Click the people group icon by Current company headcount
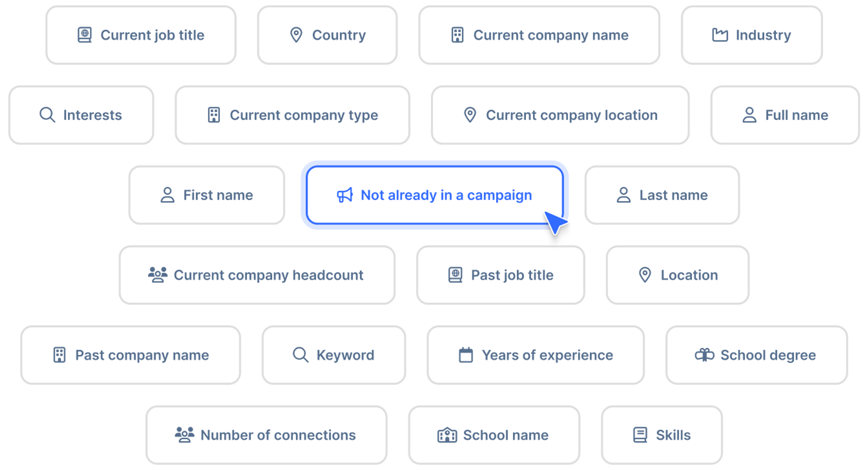 coord(158,275)
